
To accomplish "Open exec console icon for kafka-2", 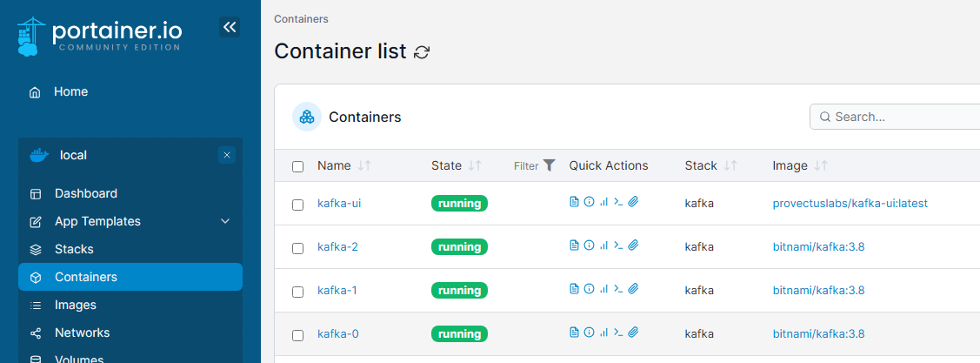I will [x=619, y=245].
